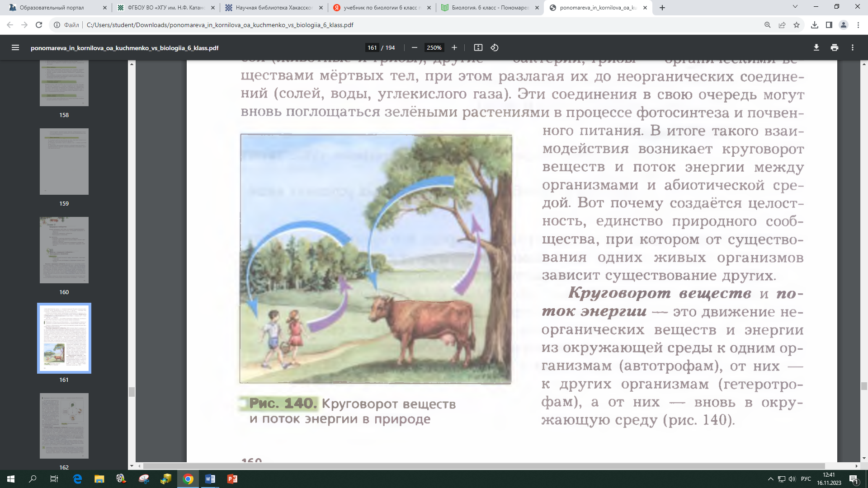Zoom out with the minus button
Screen dimensions: 868x488
415,47
